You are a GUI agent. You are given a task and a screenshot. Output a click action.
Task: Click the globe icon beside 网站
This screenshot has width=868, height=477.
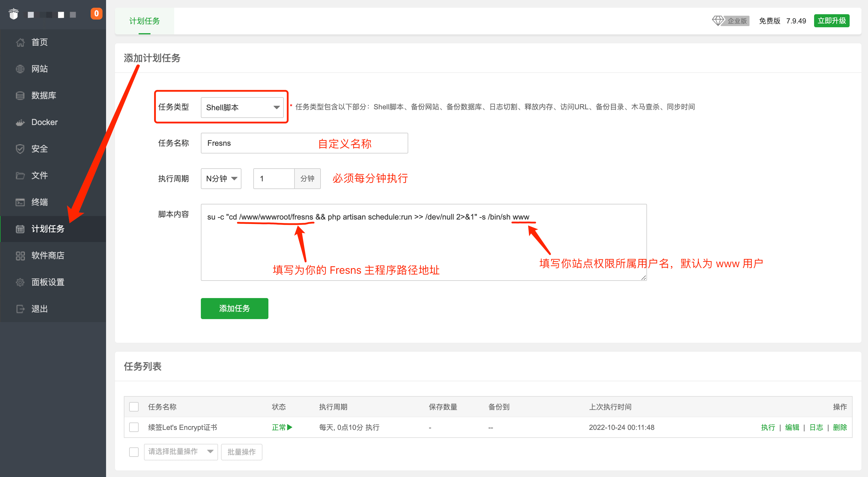coord(20,69)
